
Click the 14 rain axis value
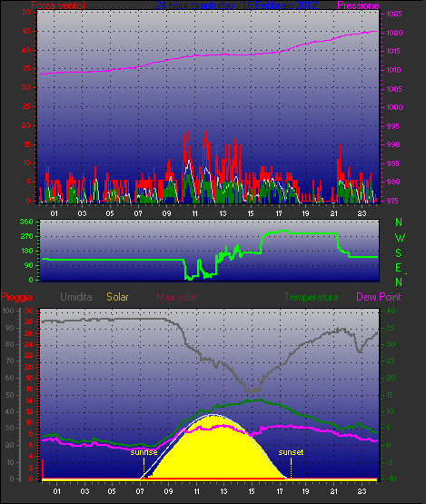pos(29,400)
